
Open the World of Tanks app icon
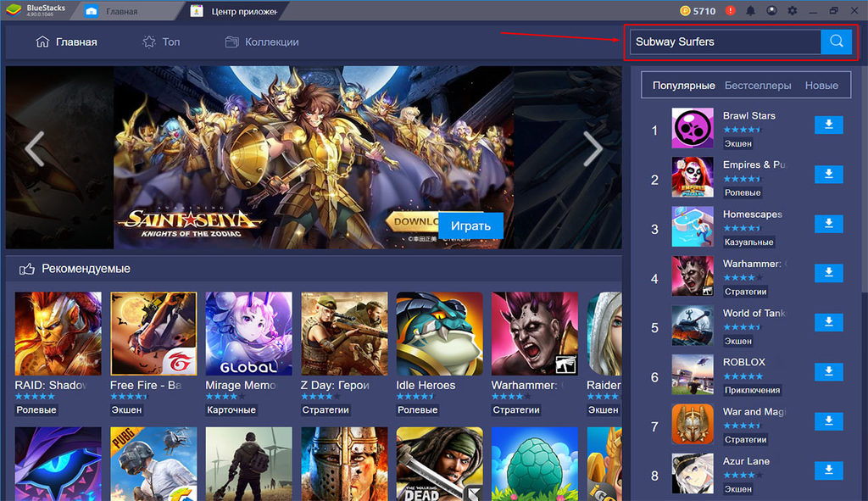click(x=693, y=326)
